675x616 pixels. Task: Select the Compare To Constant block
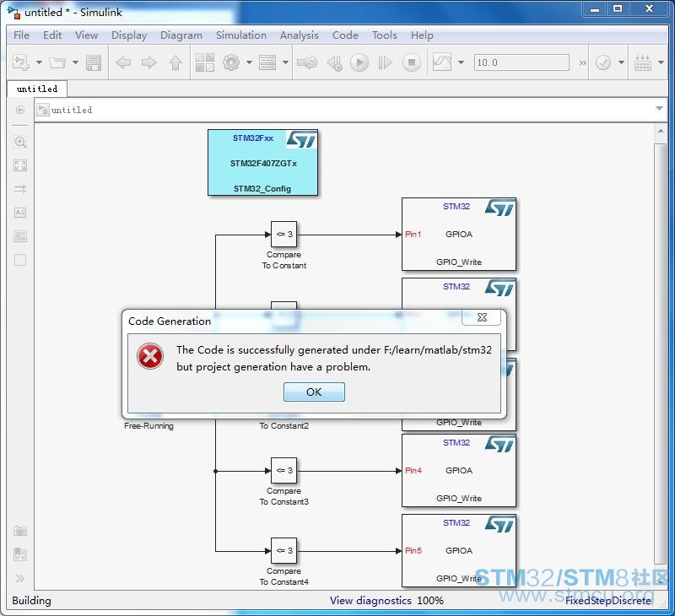283,235
